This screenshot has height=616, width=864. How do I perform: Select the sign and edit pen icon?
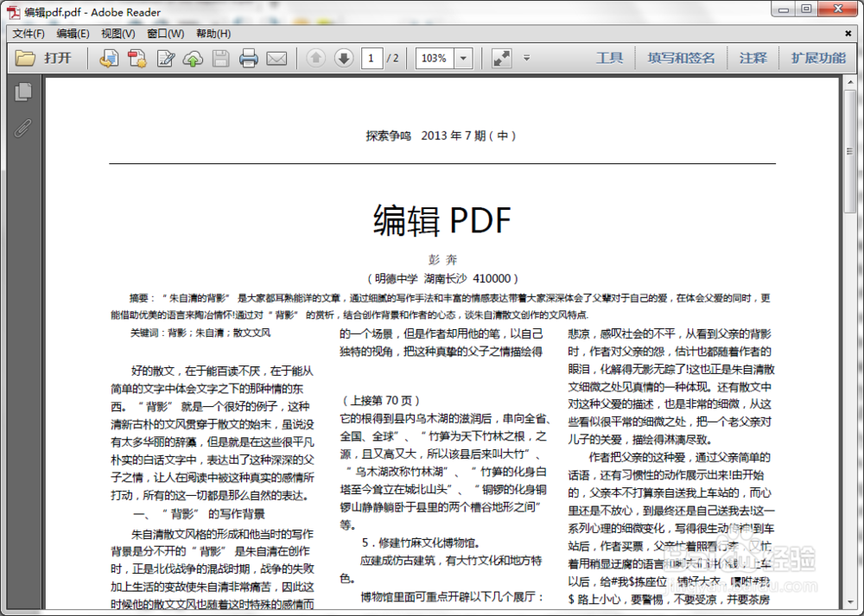click(x=165, y=58)
